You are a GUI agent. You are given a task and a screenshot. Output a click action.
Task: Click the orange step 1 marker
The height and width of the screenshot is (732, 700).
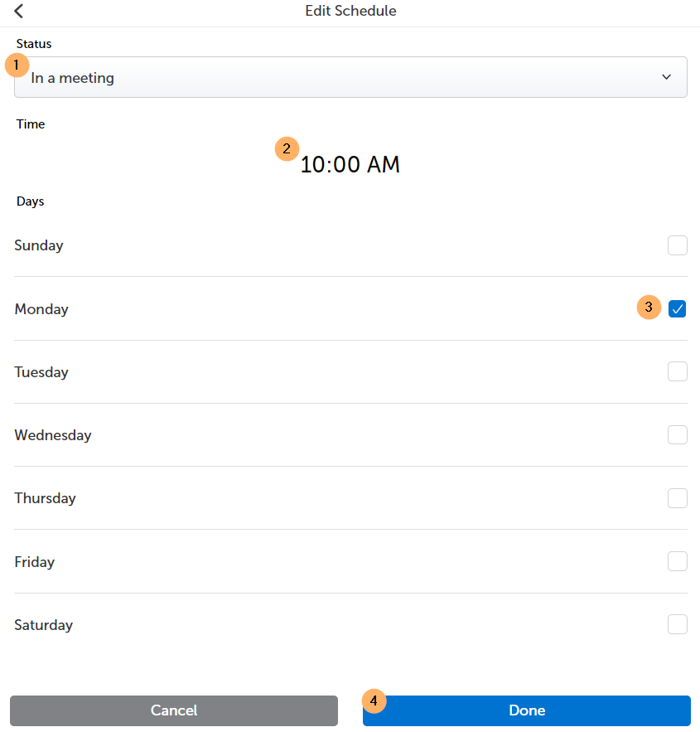click(x=17, y=65)
